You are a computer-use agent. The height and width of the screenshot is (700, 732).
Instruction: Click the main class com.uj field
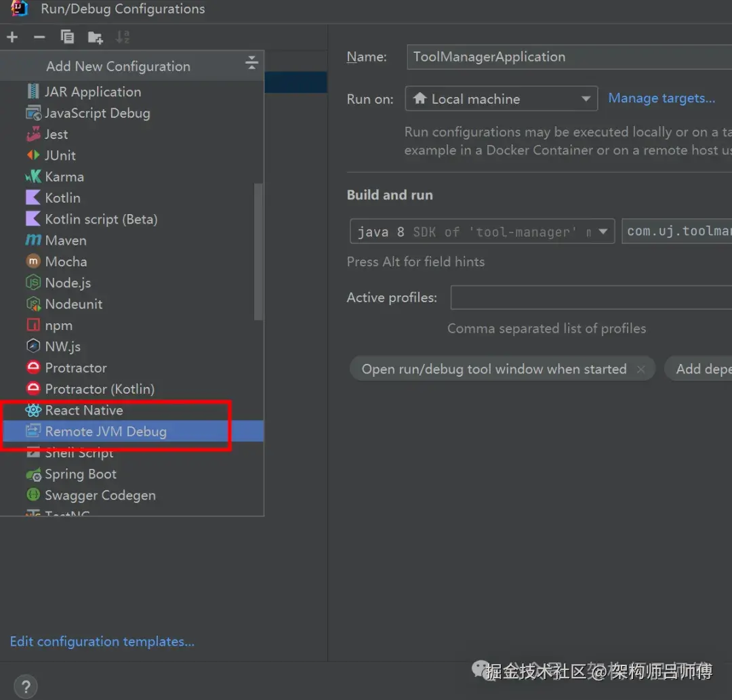[677, 232]
